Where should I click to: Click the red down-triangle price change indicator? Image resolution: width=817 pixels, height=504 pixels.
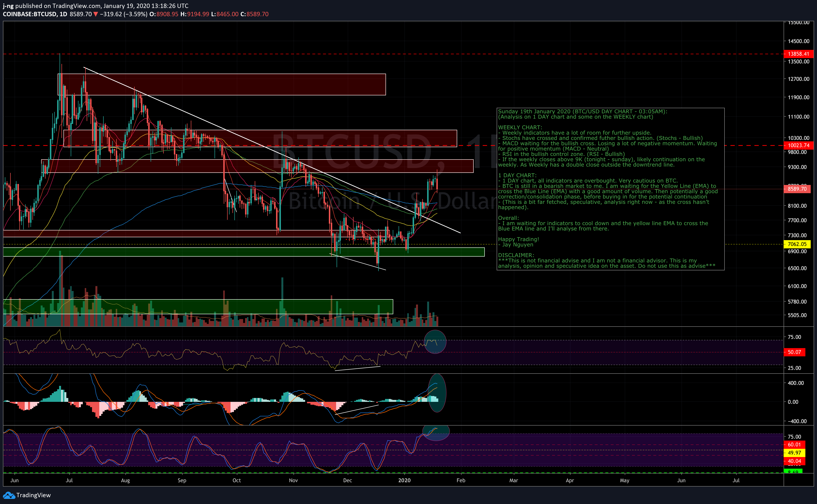[96, 14]
